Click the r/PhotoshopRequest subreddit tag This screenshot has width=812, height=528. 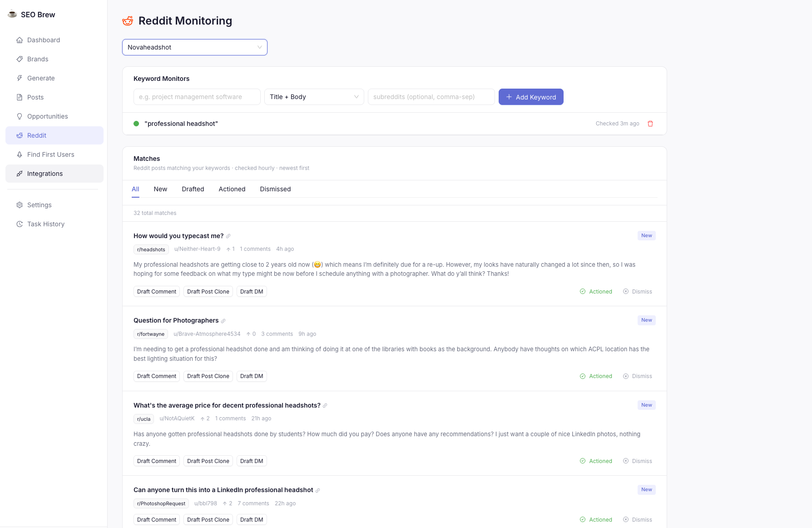point(161,503)
